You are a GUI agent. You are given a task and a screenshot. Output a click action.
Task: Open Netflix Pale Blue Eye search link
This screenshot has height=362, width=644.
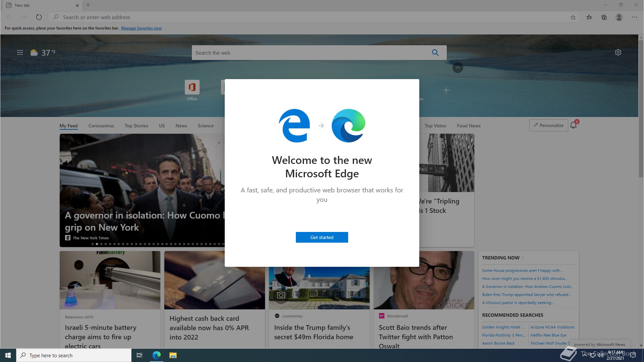pyautogui.click(x=548, y=335)
